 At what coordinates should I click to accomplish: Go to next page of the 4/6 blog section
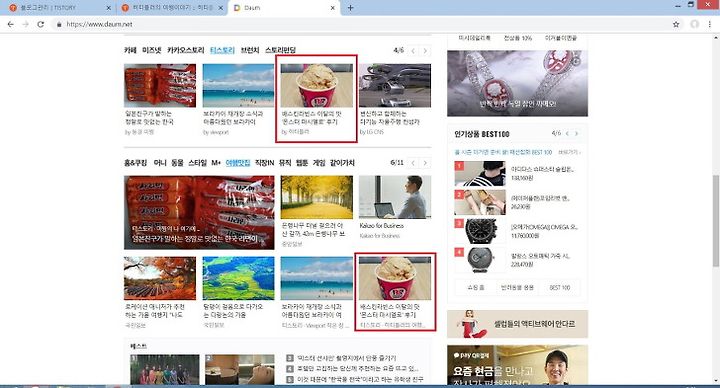[x=425, y=51]
